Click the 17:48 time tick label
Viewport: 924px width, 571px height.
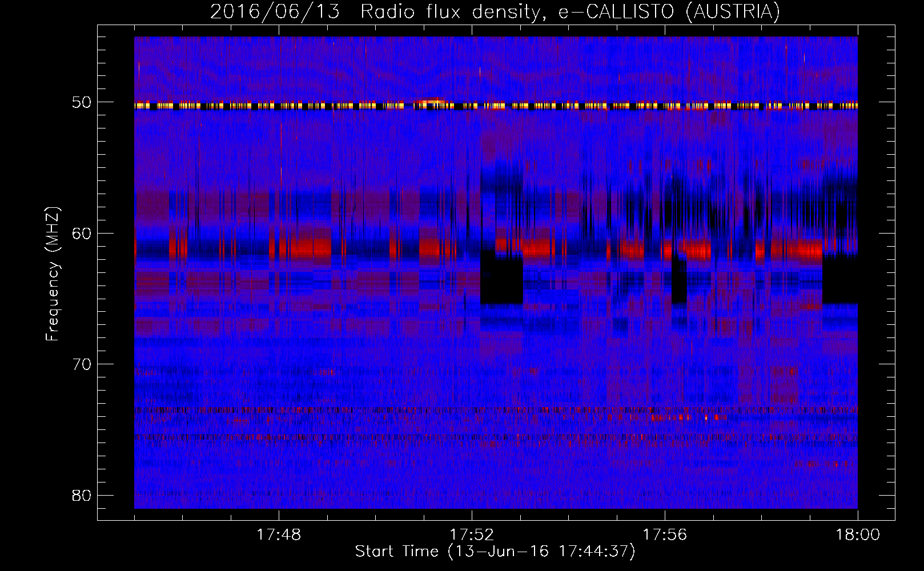[279, 535]
